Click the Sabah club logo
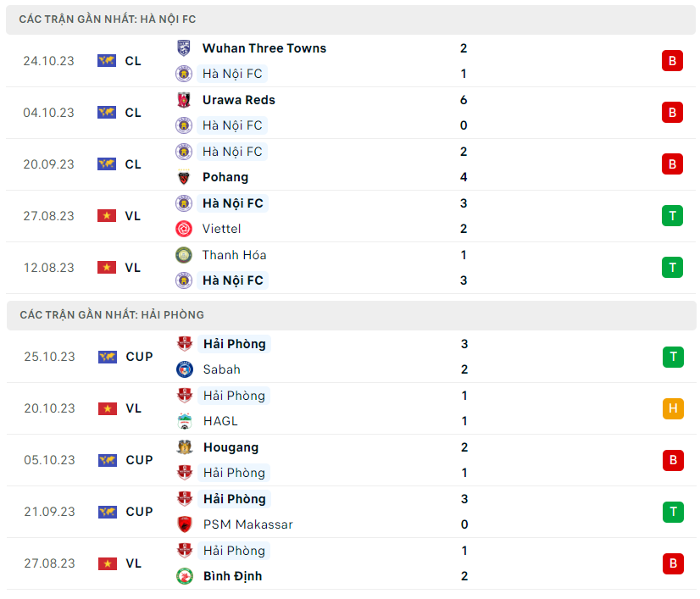This screenshot has height=599, width=700. [185, 369]
